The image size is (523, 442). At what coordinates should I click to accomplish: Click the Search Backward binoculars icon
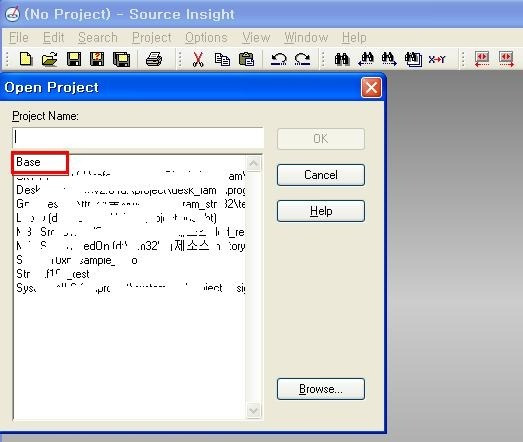point(366,59)
